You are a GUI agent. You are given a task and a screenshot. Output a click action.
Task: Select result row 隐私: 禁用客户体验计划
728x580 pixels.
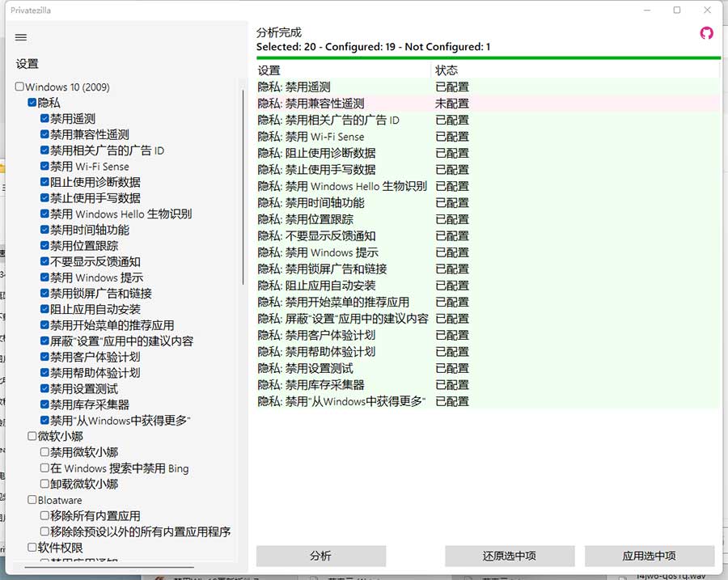(488, 335)
